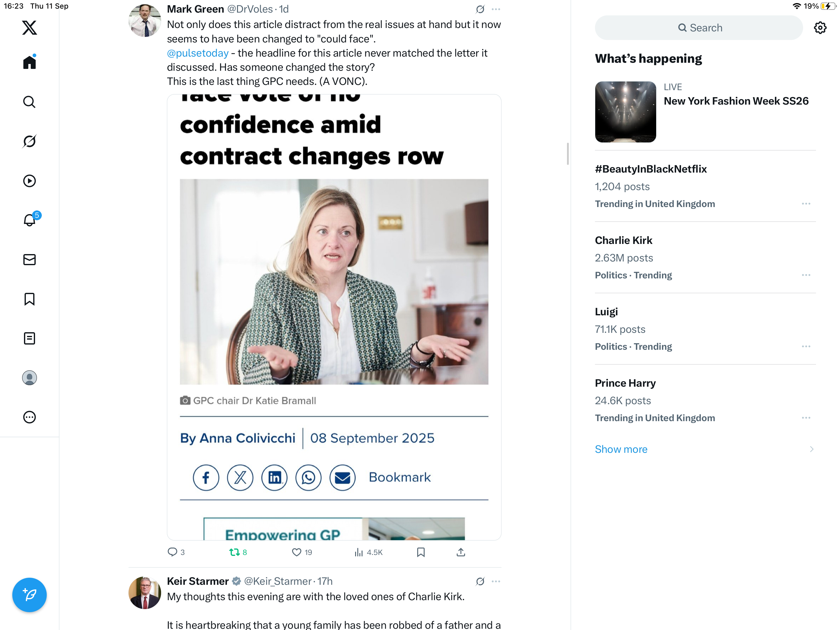Open Bookmarks in sidebar navigation
This screenshot has width=840, height=630.
29,299
